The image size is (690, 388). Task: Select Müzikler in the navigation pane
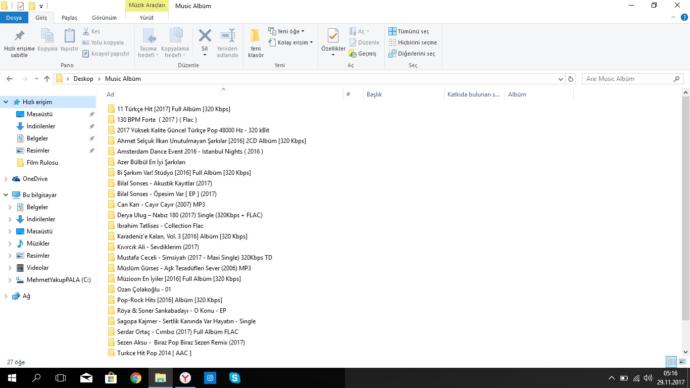[38, 243]
